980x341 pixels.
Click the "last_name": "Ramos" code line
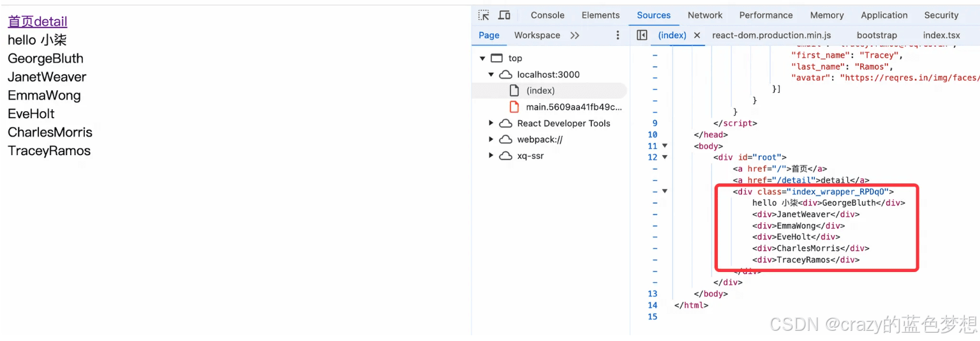(842, 66)
